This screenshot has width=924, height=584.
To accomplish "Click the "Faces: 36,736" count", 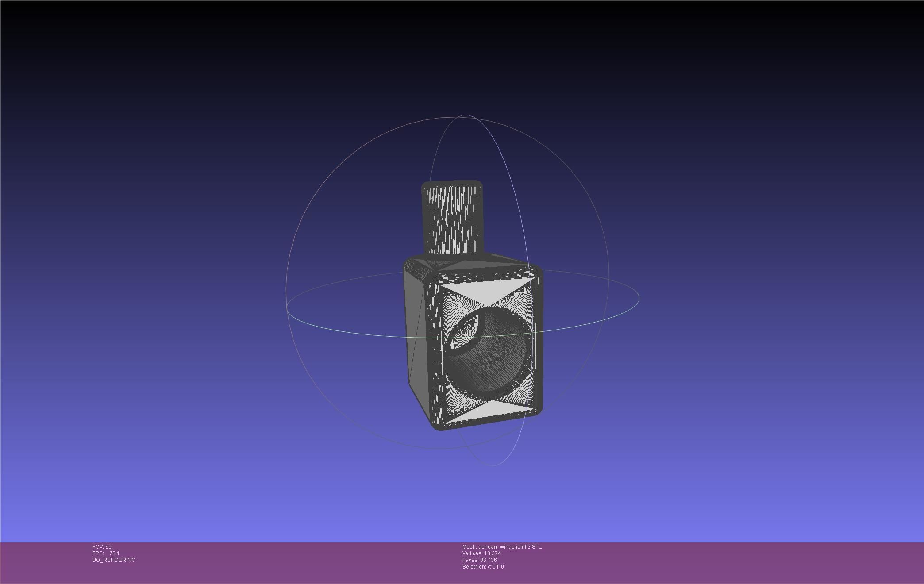I will point(480,560).
